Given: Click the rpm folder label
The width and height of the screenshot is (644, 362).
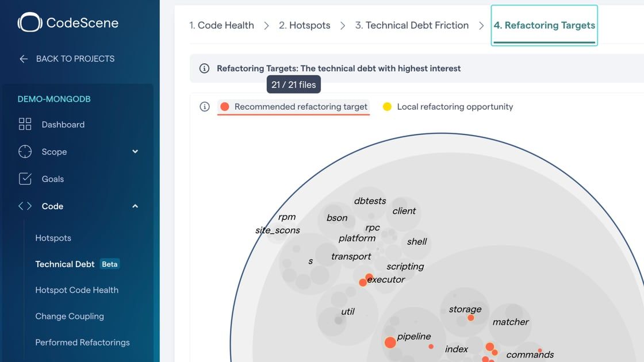Looking at the screenshot, I should 287,217.
